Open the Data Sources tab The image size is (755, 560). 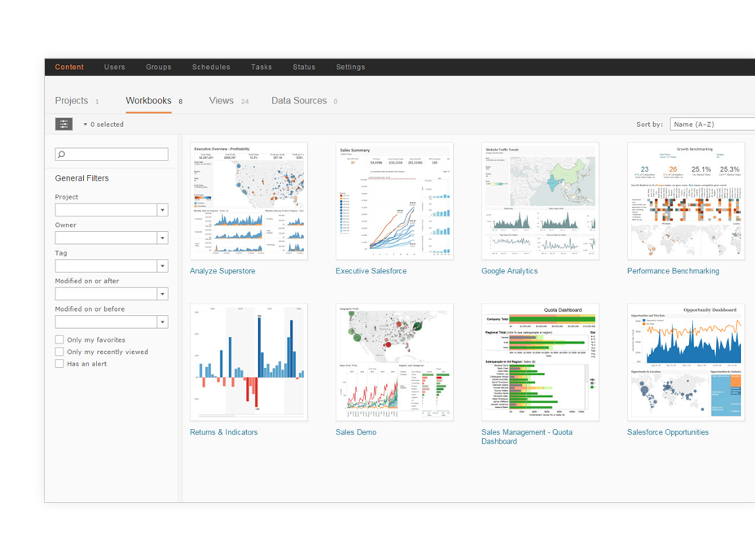299,101
